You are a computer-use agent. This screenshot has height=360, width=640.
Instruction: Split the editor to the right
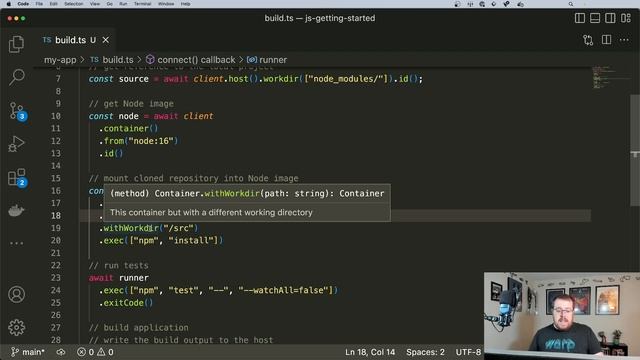[607, 40]
